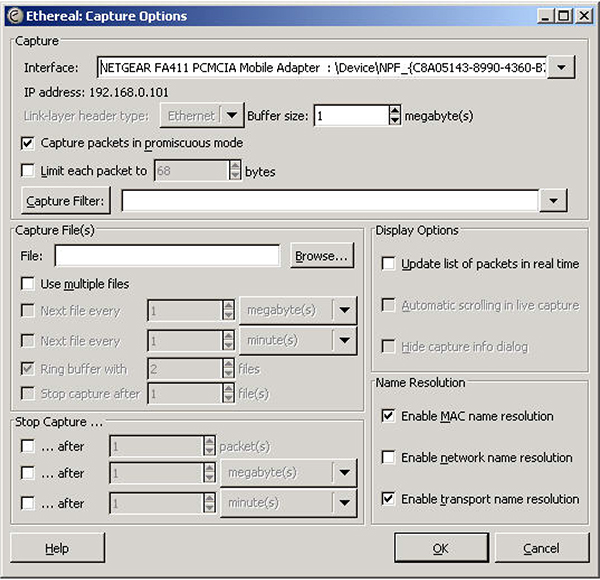The width and height of the screenshot is (600, 580).
Task: Click the Ring buffer with files stepper
Action: pyautogui.click(x=228, y=369)
